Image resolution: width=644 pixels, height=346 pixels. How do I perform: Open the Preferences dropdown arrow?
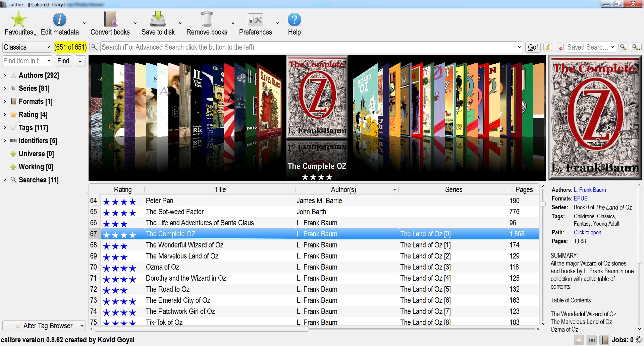(x=277, y=23)
